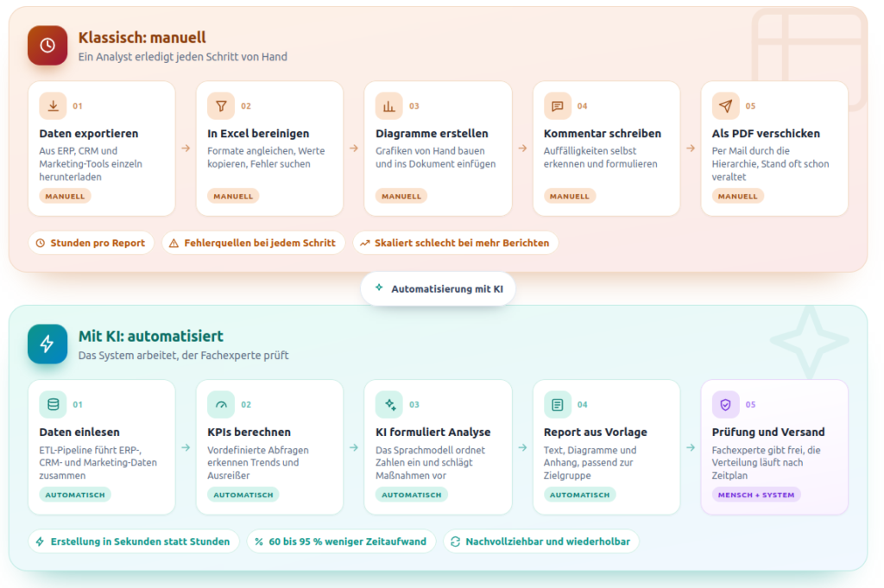884x588 pixels.
Task: Click the comment icon on 'Kommentar schreiben' card
Action: tap(557, 106)
